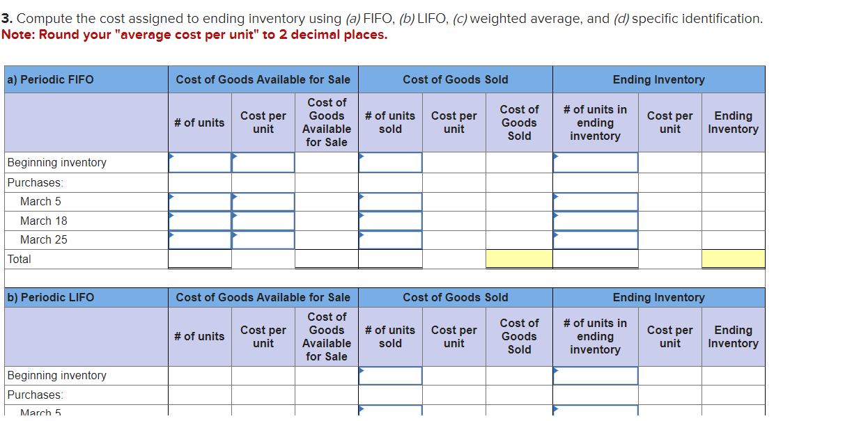This screenshot has height=421, width=868.
Task: Click LIFO Beginning inventory ending inventory cell
Action: pyautogui.click(x=595, y=376)
